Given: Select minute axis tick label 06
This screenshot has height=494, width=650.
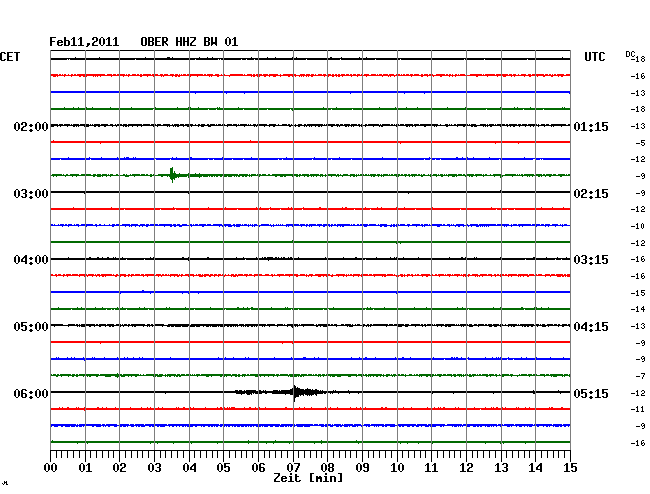Looking at the screenshot, I should click(258, 468).
